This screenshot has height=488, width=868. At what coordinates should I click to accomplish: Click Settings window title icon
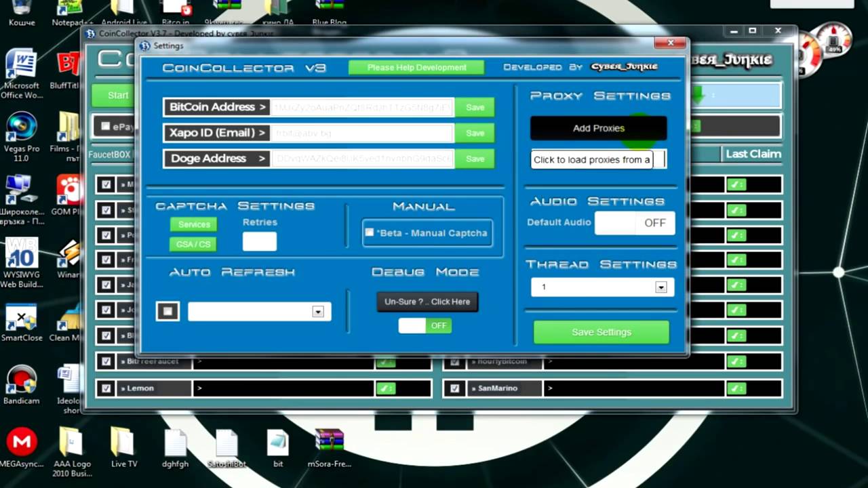click(144, 45)
